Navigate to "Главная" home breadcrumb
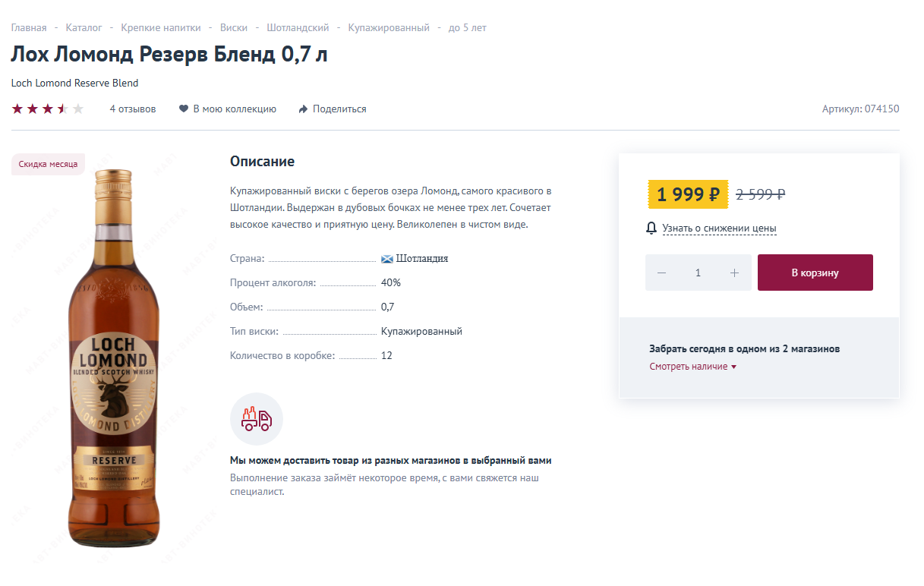This screenshot has height=586, width=924. (29, 28)
